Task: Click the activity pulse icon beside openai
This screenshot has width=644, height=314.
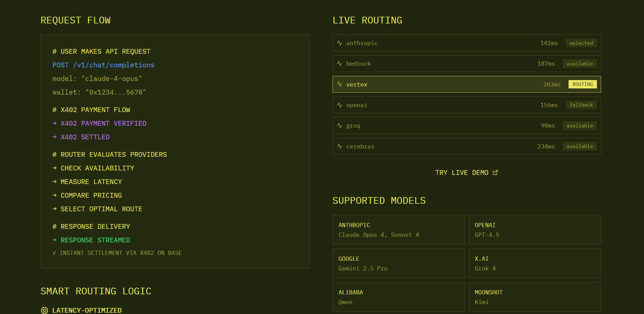Action: (340, 105)
